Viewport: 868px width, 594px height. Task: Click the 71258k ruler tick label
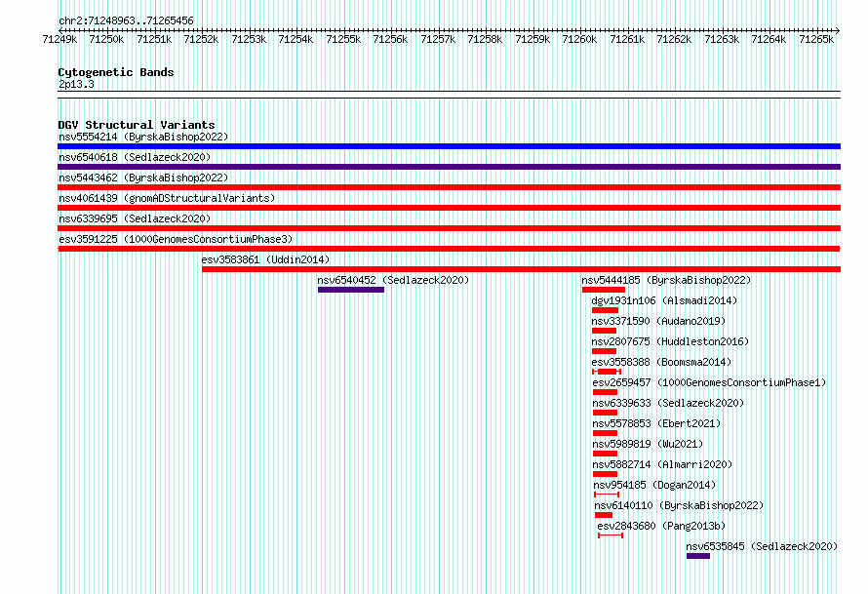[485, 39]
